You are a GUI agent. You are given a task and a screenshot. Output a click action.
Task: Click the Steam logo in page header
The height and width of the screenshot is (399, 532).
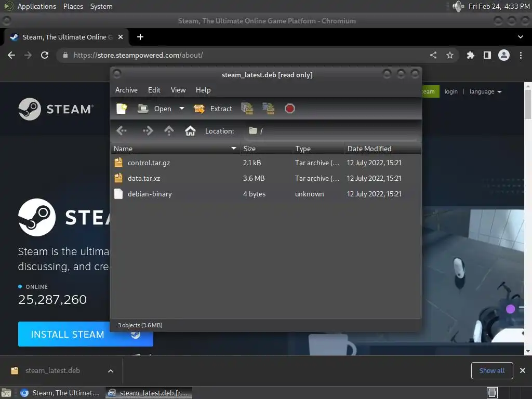coord(56,109)
